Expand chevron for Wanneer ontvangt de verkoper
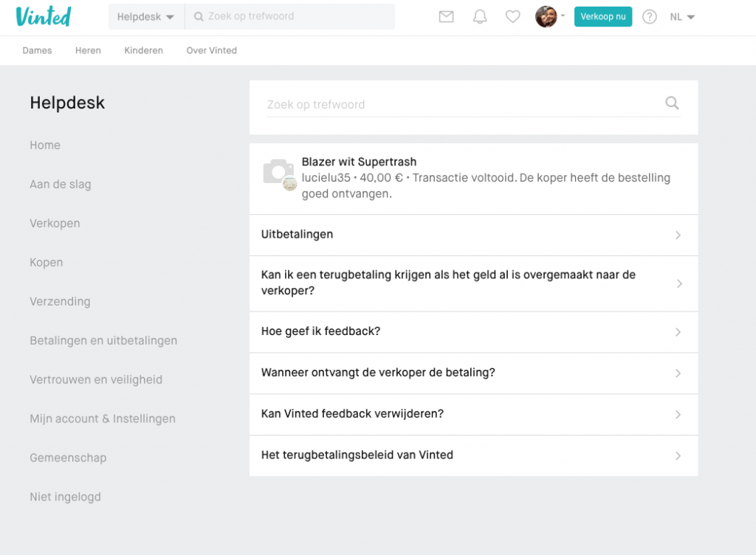This screenshot has height=555, width=756. [x=678, y=373]
